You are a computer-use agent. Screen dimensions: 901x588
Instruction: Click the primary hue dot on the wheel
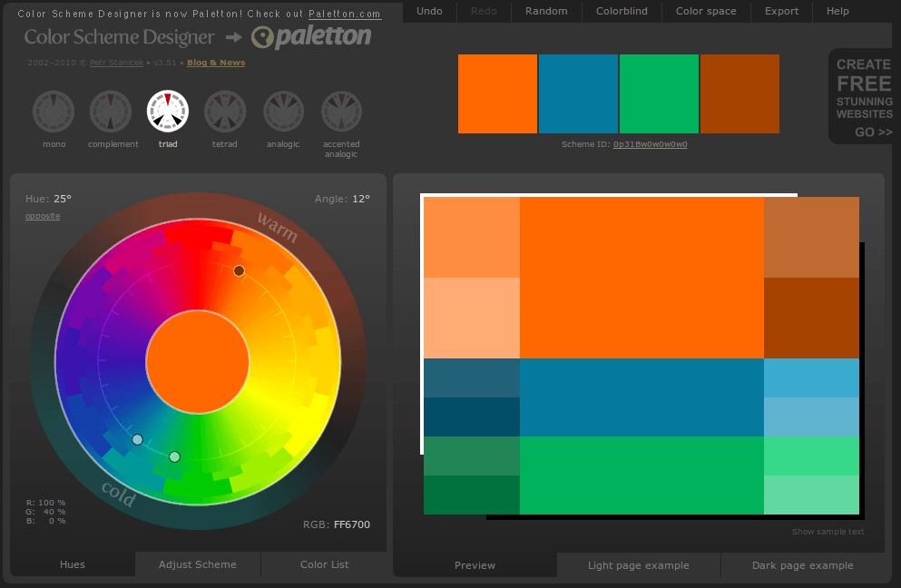pyautogui.click(x=239, y=270)
